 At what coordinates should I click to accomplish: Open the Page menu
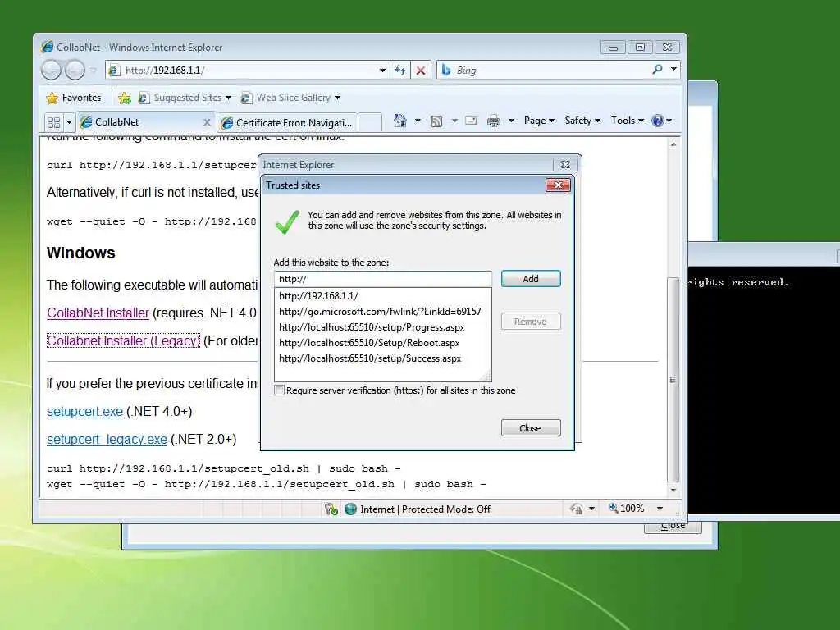coord(539,121)
